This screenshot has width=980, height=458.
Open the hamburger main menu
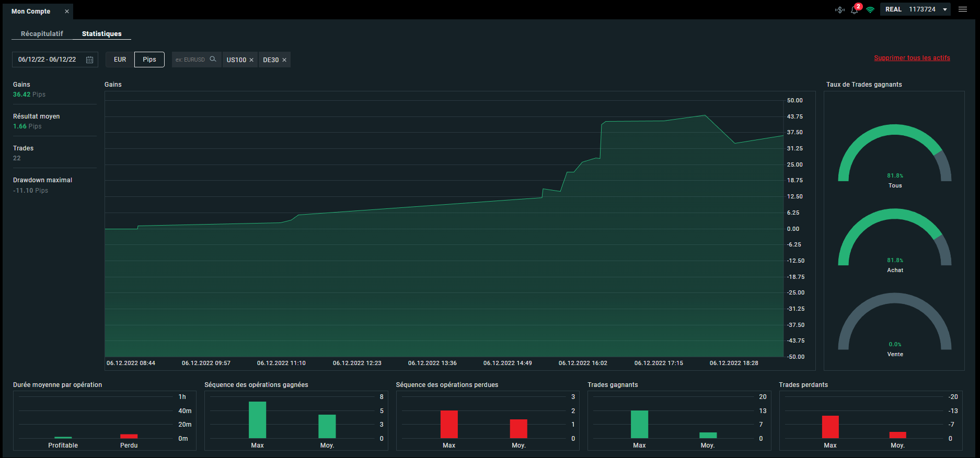coord(963,9)
